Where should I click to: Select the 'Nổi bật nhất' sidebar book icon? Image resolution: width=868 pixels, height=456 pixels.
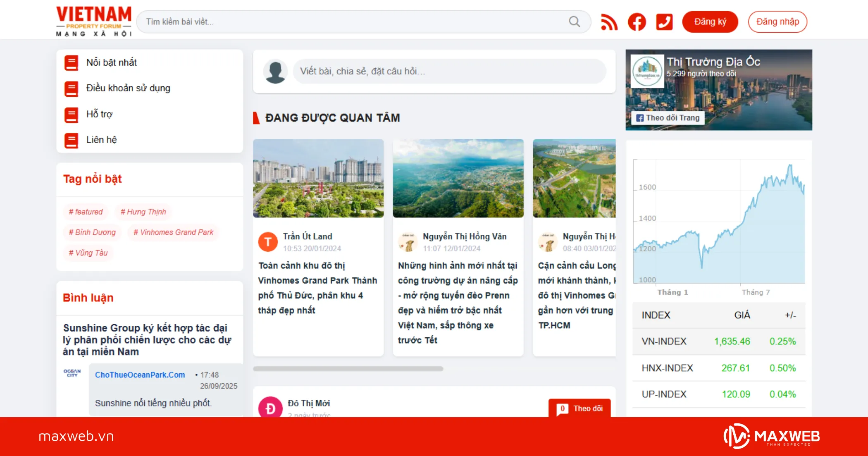click(x=71, y=62)
